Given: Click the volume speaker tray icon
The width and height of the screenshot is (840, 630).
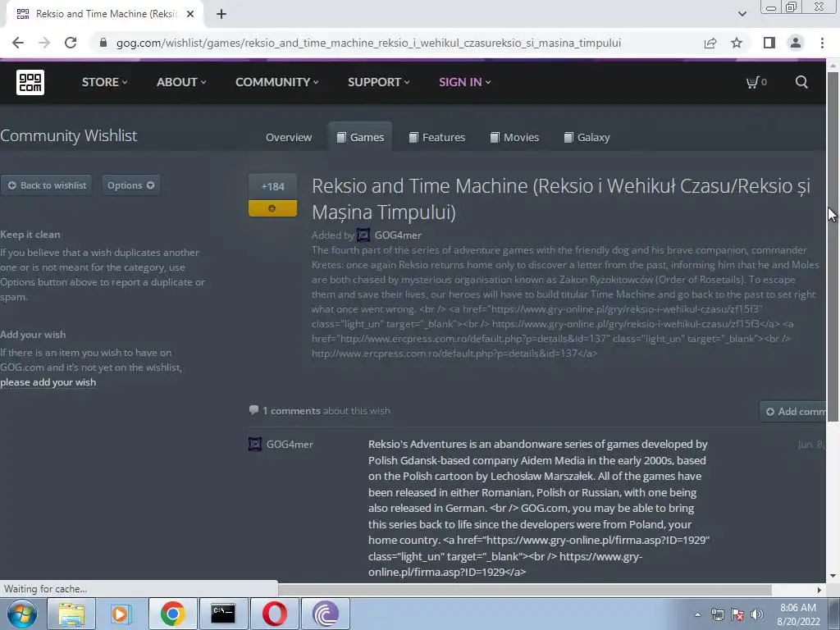Looking at the screenshot, I should (757, 614).
